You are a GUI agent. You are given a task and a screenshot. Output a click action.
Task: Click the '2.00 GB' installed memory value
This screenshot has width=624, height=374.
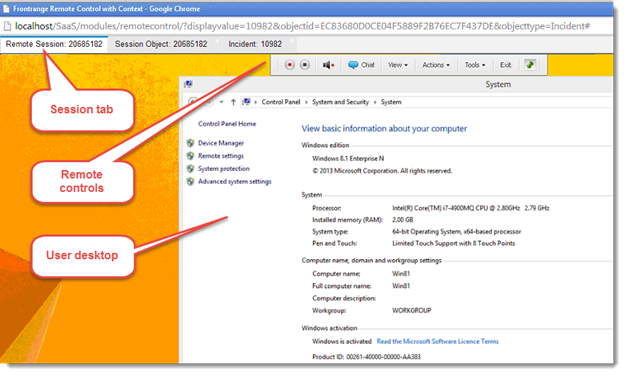click(x=403, y=220)
